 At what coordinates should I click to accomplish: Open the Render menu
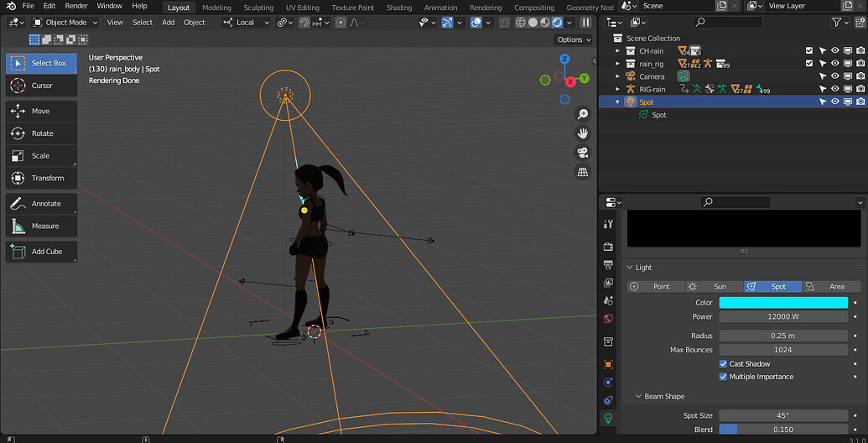(x=76, y=6)
